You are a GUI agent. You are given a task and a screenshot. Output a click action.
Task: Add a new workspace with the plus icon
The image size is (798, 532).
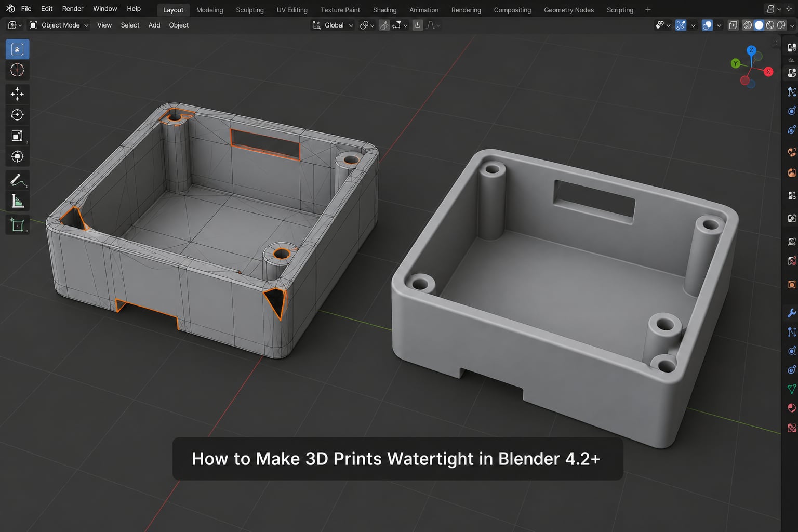[x=647, y=9]
